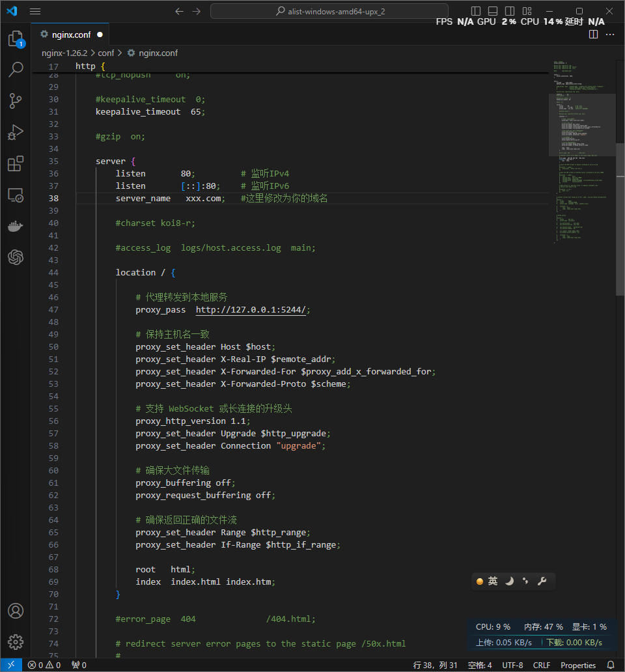This screenshot has width=625, height=672.
Task: Follow the http://127.0.0.1:5244/ link
Action: coord(251,310)
